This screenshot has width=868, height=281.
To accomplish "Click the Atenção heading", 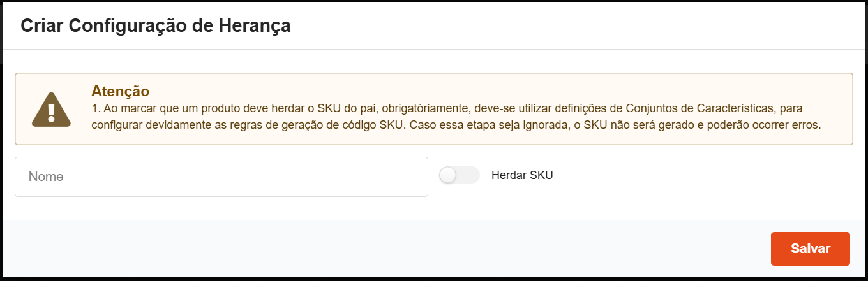I will coord(120,90).
